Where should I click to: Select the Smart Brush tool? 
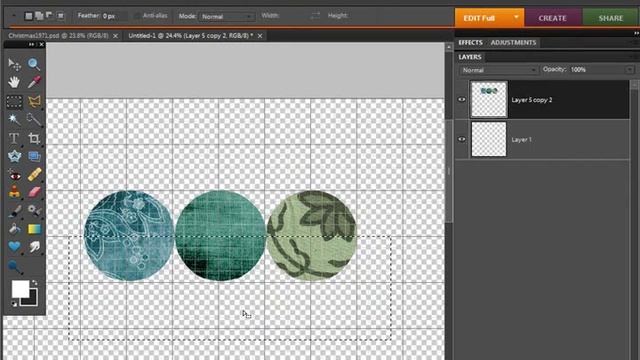tap(34, 211)
